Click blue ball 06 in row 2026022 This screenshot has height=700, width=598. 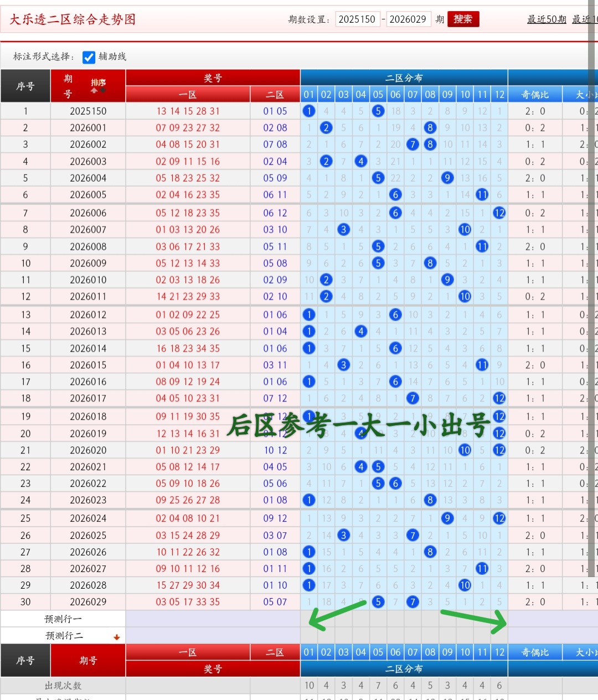[x=395, y=483]
